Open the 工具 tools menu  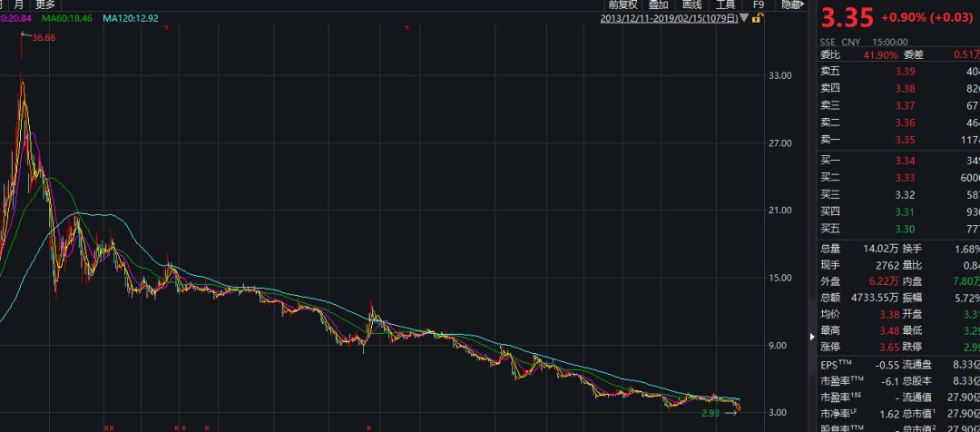(725, 5)
